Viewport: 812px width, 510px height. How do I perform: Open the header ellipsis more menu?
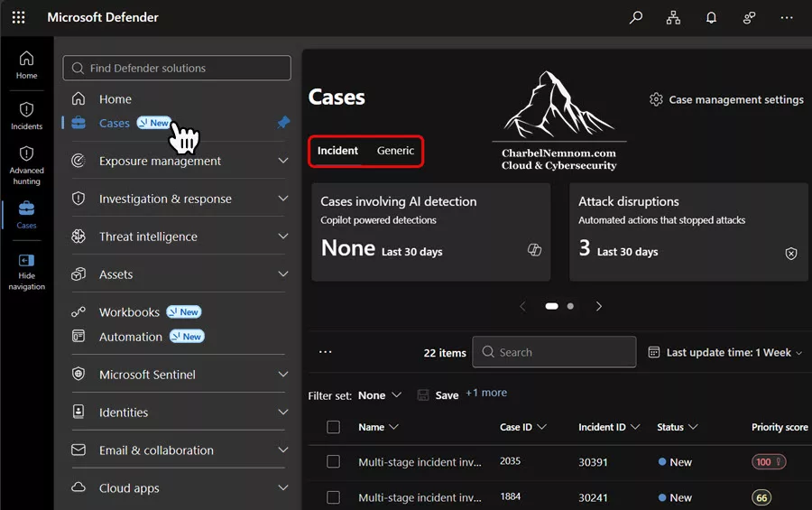[787, 18]
